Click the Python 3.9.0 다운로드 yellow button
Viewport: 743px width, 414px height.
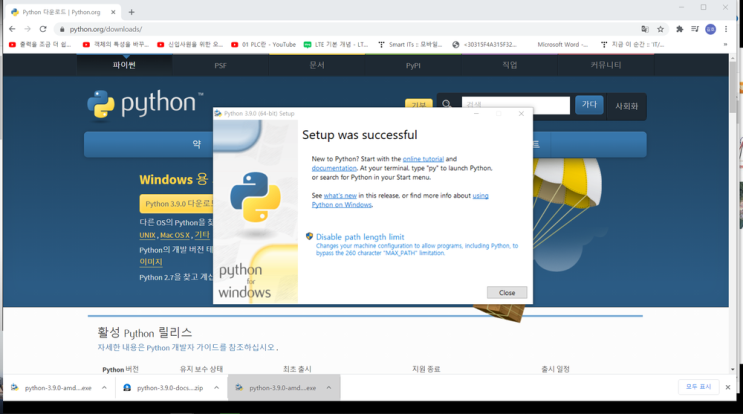(177, 204)
